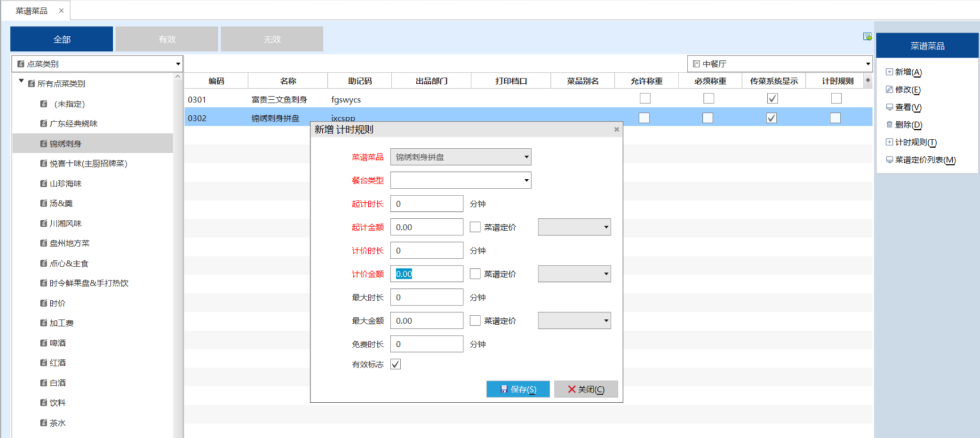Click the 修改(E) edit pencil icon
Viewport: 980px width, 438px height.
tap(889, 89)
